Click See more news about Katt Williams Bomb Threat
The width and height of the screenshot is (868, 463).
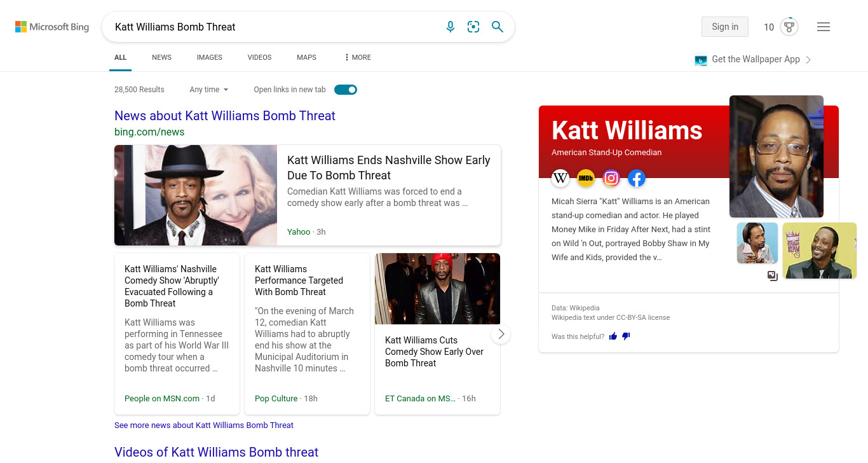(204, 425)
